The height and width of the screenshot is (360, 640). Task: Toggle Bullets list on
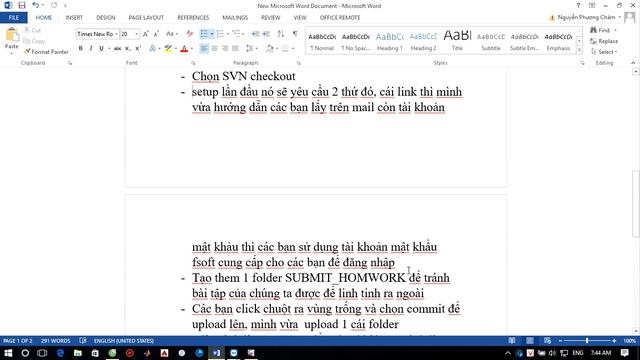pos(204,34)
